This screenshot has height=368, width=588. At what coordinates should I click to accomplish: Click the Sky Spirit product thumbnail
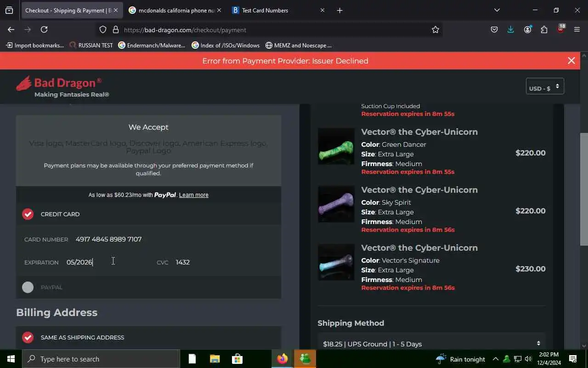click(x=336, y=204)
